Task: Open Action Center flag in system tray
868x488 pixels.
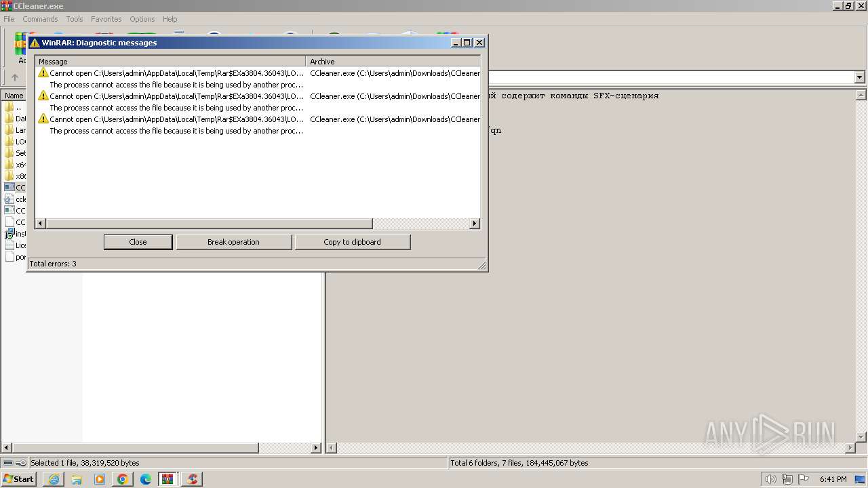Action: coord(804,479)
